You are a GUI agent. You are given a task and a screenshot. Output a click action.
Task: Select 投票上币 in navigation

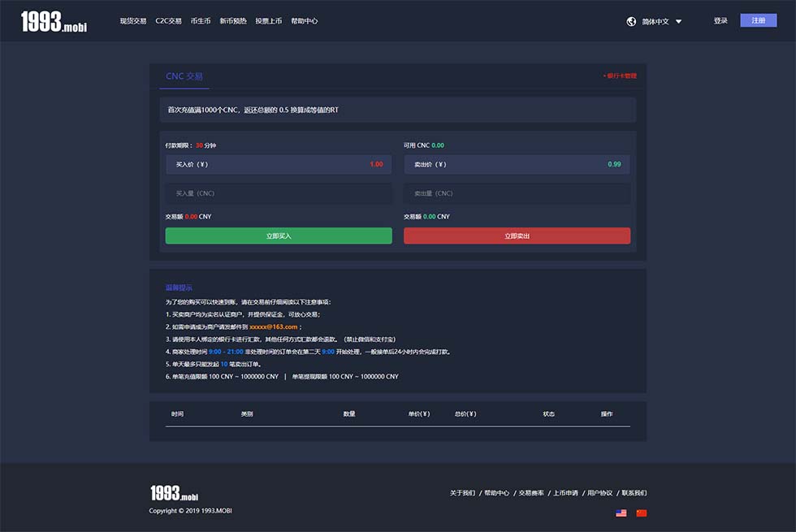pos(269,21)
